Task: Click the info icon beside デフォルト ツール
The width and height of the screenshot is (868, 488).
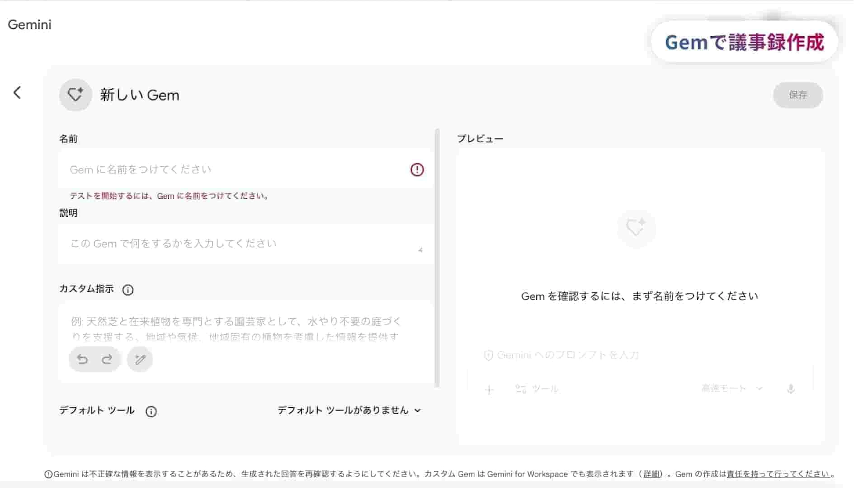Action: coord(151,411)
